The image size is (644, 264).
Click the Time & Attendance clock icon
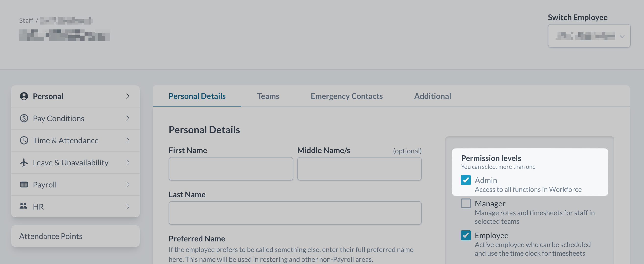[24, 140]
